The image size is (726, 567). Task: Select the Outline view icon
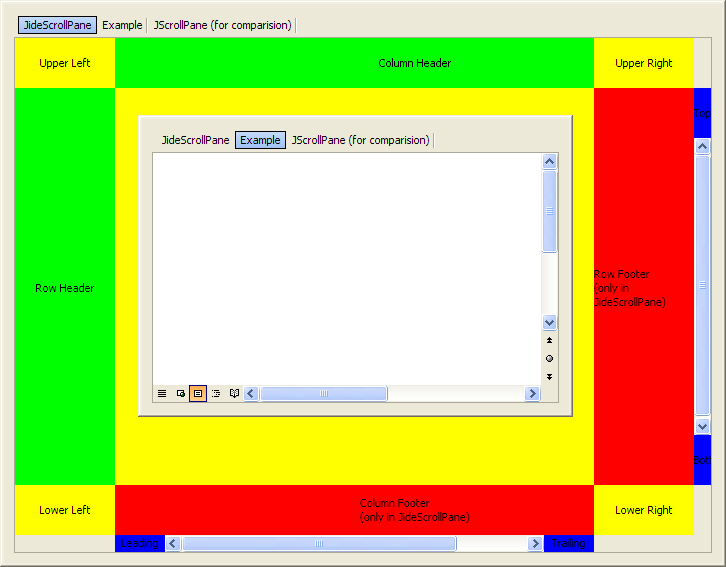216,394
